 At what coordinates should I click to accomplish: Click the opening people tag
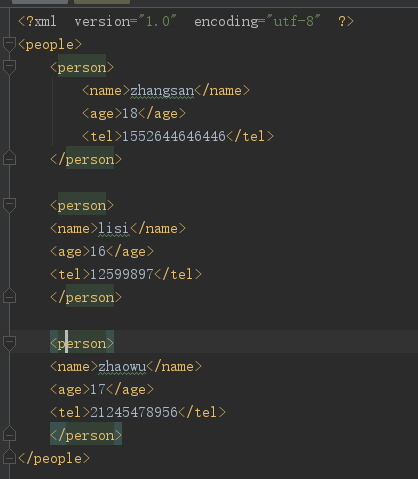(x=50, y=45)
